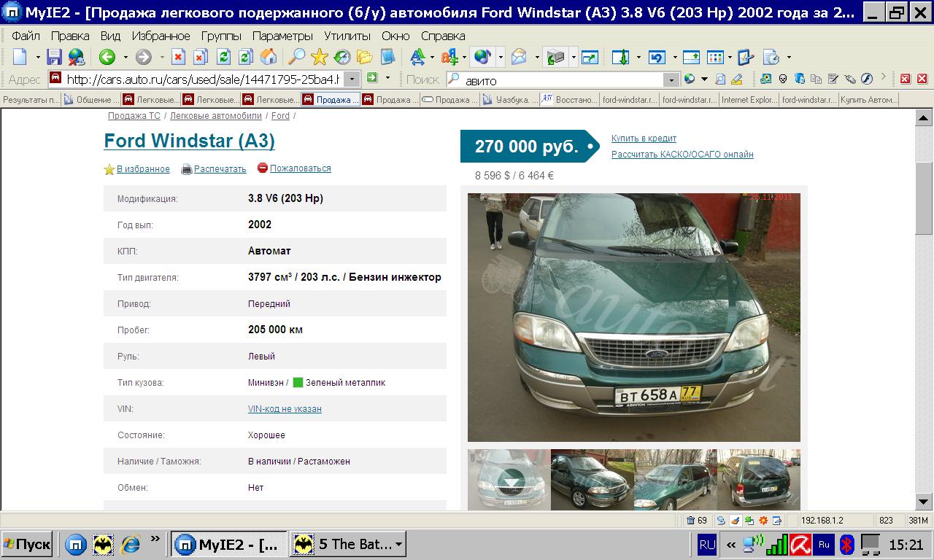Expand the Go button dropdown arrow

[387, 78]
